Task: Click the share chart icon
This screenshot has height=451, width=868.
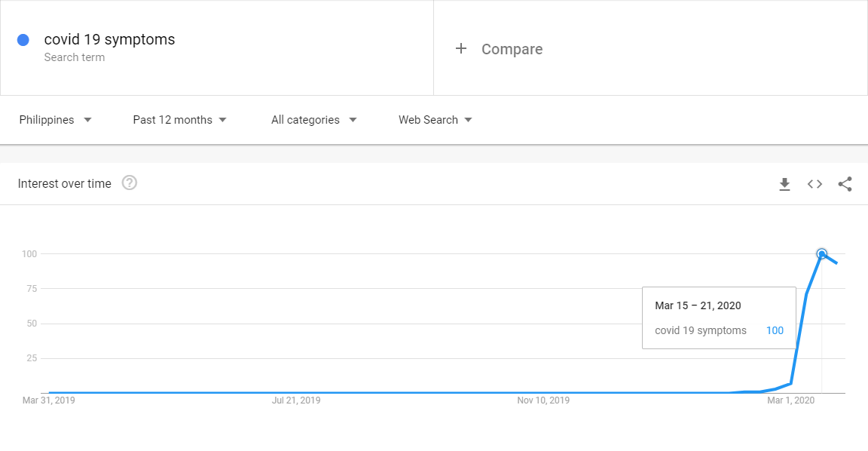Action: click(845, 184)
